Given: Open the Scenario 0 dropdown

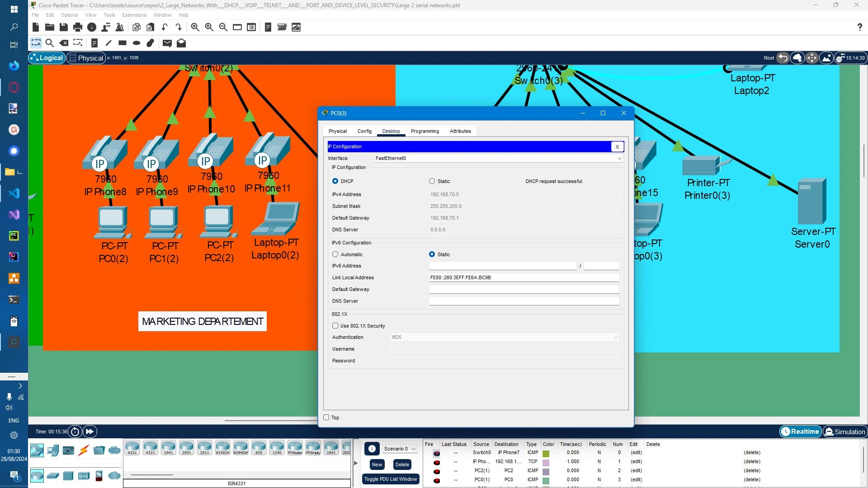Looking at the screenshot, I should point(400,449).
